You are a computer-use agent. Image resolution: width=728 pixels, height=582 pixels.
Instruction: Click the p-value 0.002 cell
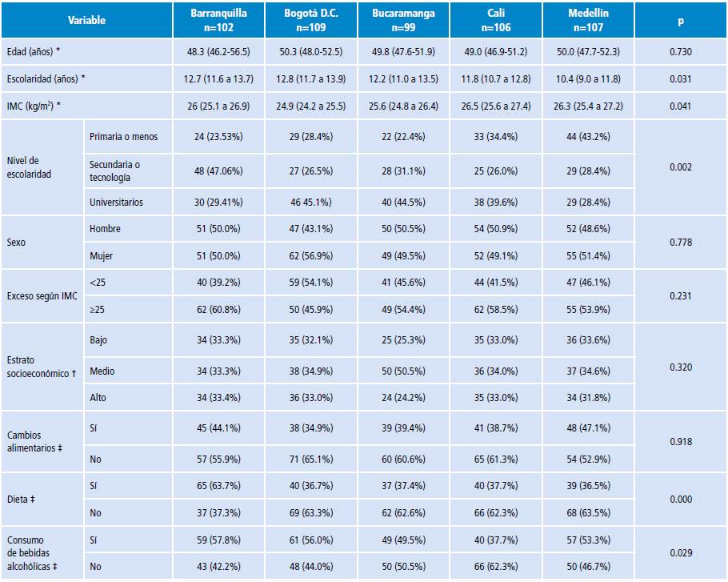click(680, 169)
